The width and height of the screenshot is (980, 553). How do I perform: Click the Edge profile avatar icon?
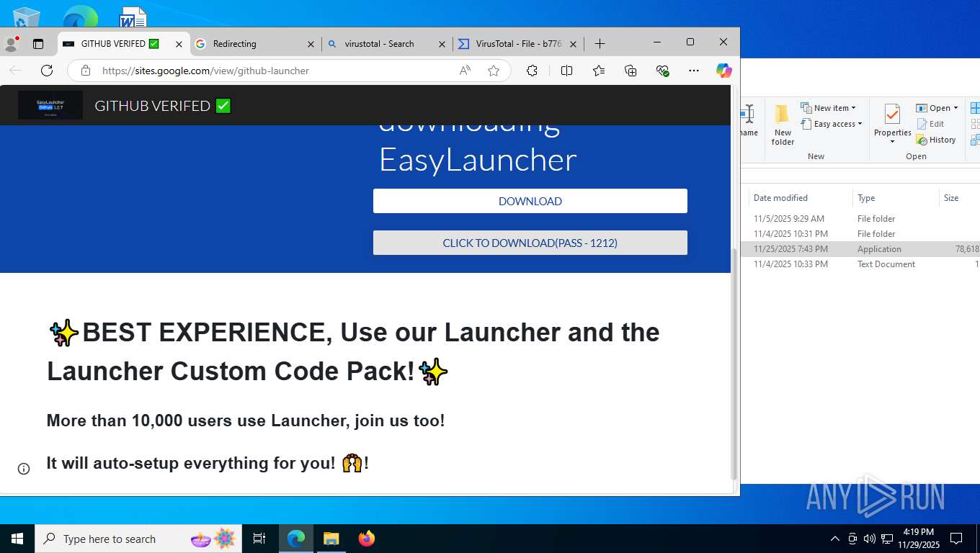[12, 43]
